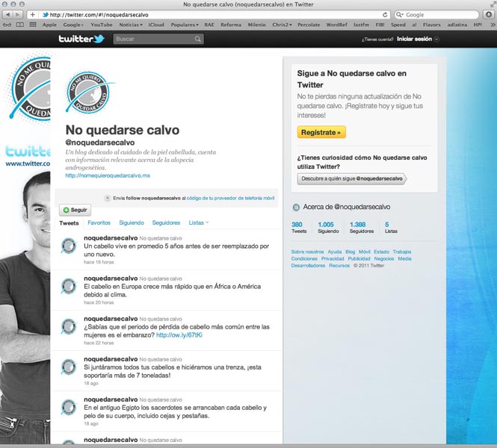Reload the page via address bar icon
The width and height of the screenshot is (497, 448).
(x=385, y=15)
